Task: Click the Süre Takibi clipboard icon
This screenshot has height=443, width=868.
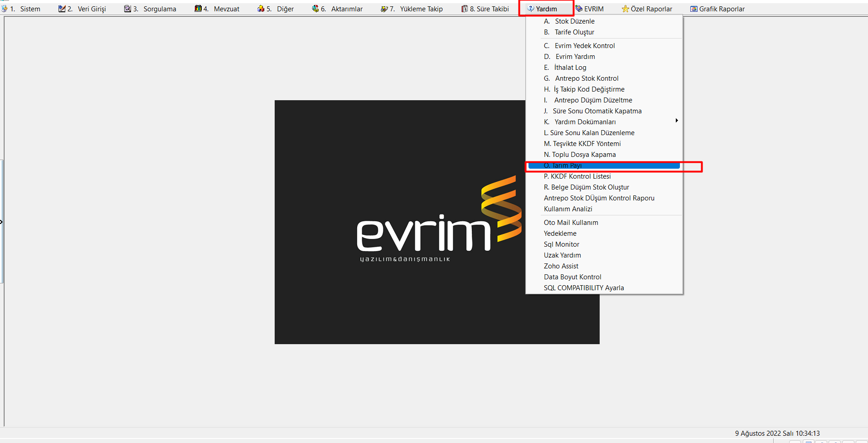Action: (x=465, y=9)
